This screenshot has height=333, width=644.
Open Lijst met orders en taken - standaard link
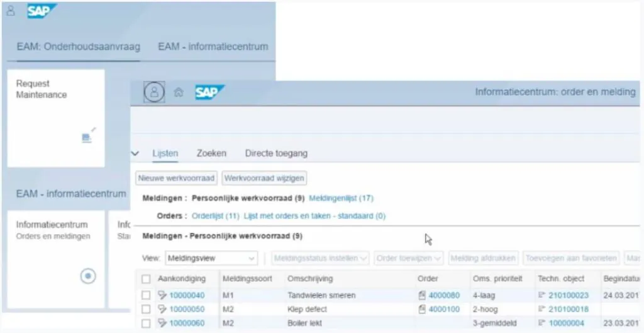point(314,216)
